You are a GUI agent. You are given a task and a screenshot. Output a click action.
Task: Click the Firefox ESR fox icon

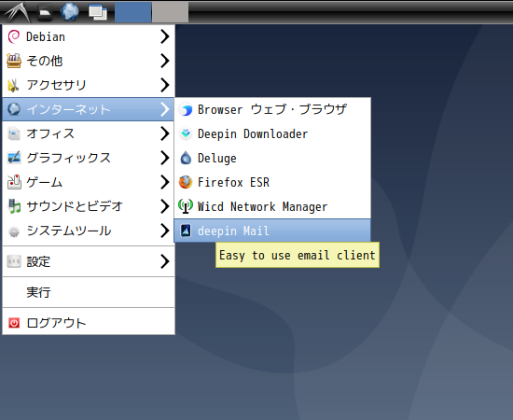point(186,182)
